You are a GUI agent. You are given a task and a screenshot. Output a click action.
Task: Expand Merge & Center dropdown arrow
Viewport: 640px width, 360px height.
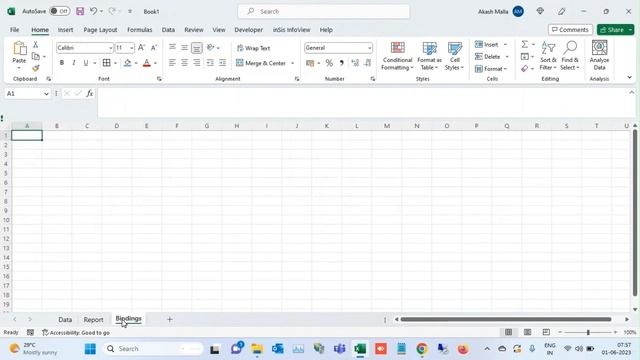293,63
